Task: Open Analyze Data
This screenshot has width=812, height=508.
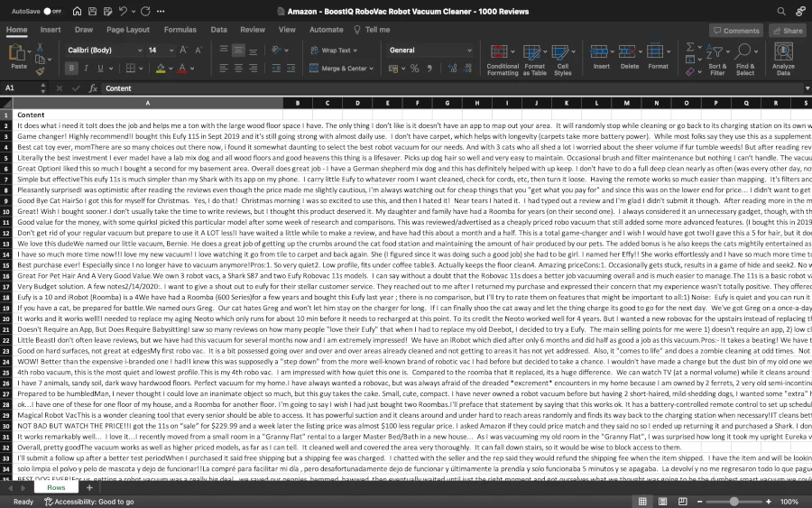Action: (x=783, y=59)
